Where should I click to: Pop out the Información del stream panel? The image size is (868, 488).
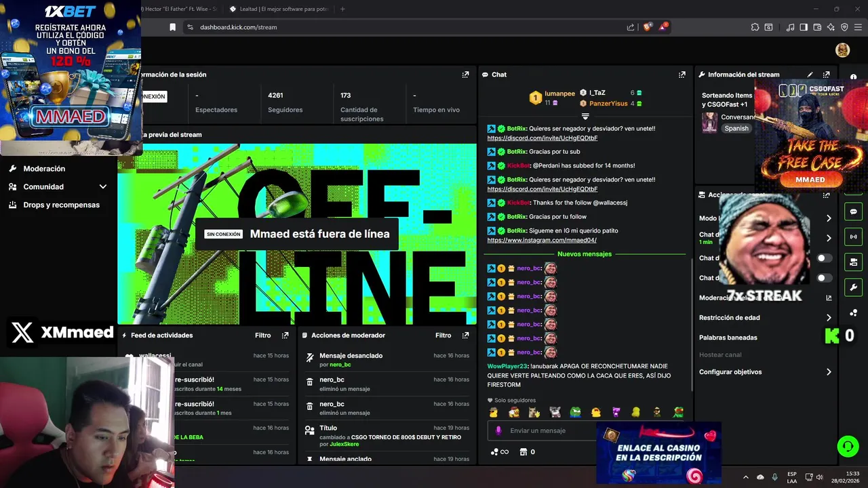tap(826, 75)
